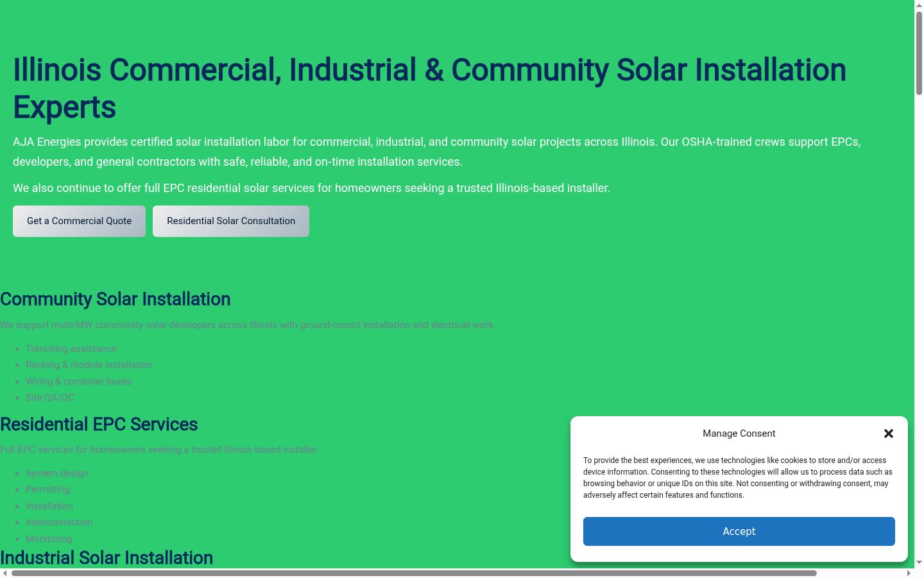Click the horizontal scrollbar thumb
924x578 pixels.
tap(414, 573)
